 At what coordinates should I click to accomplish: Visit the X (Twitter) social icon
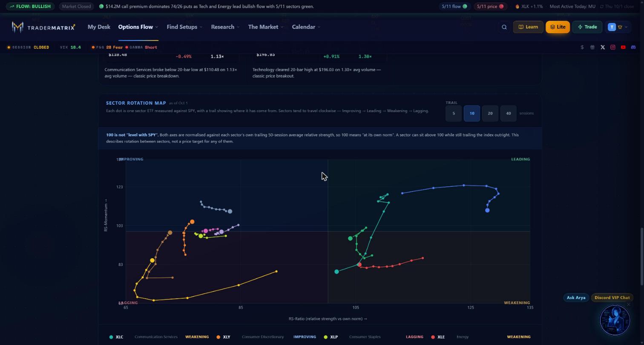coord(603,47)
